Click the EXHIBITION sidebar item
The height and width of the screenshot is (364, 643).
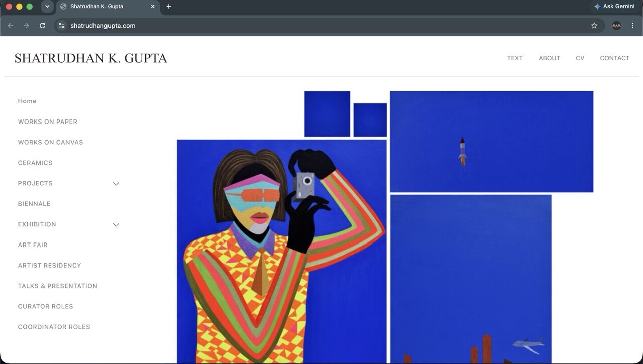37,225
